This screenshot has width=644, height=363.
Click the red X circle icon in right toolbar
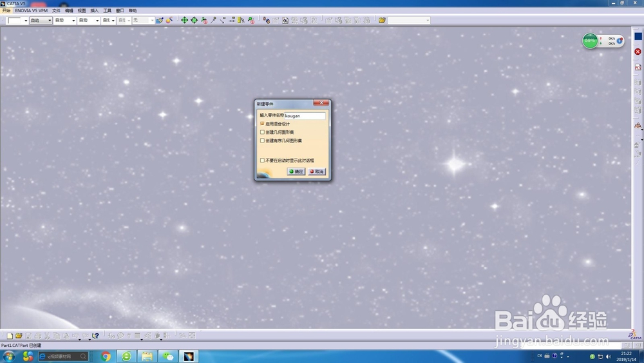point(638,52)
